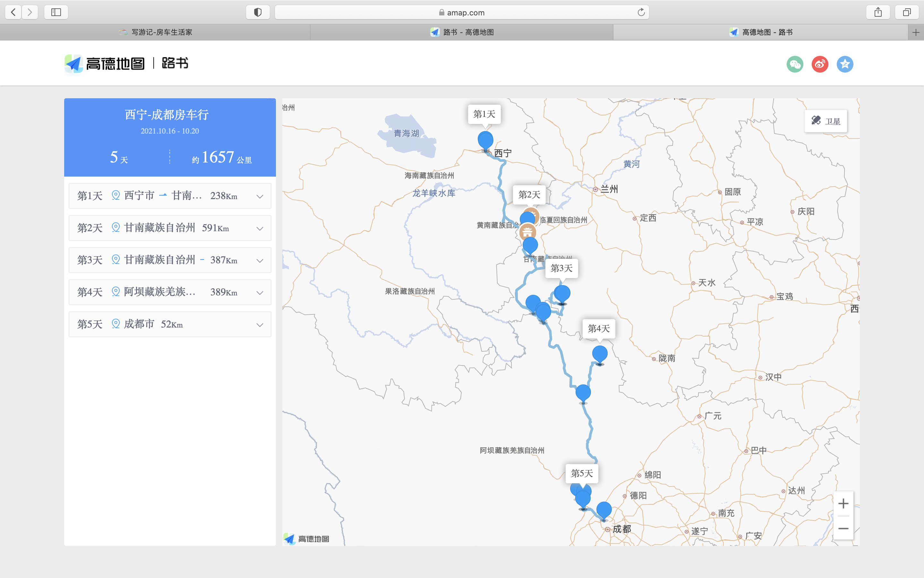Viewport: 924px width, 578px height.
Task: Select the 高德地图 - 路书 tab
Action: click(x=761, y=32)
